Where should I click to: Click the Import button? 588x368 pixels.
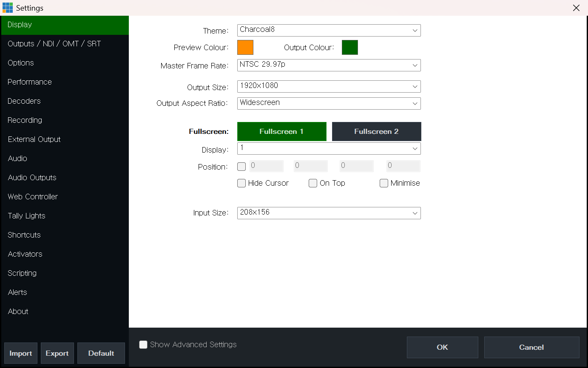pos(21,353)
